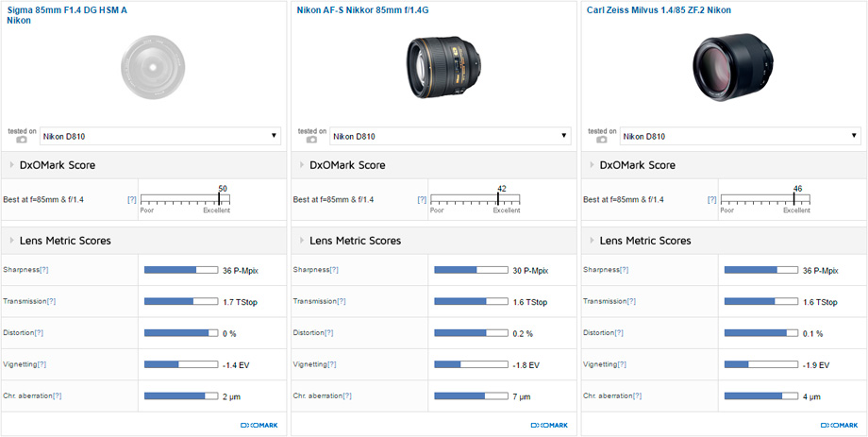Open the Sigma 85mm F1.4 DG HSM A link
The width and height of the screenshot is (868, 437).
[66, 10]
